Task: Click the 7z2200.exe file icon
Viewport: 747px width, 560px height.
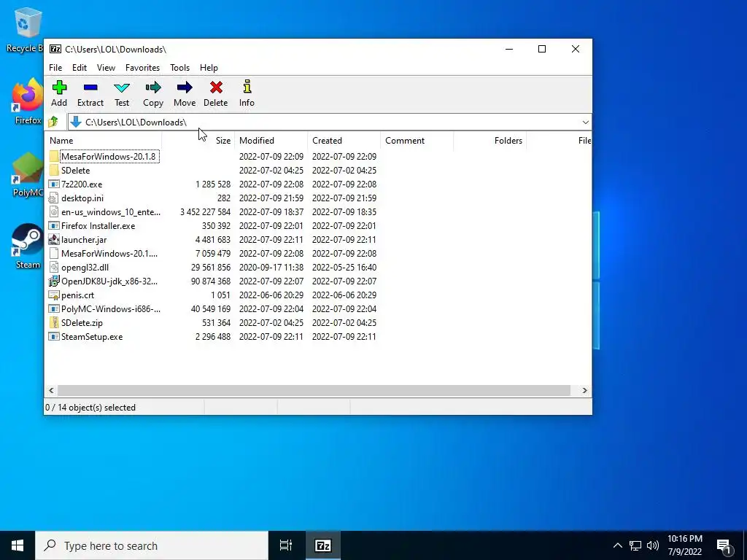Action: 54,184
